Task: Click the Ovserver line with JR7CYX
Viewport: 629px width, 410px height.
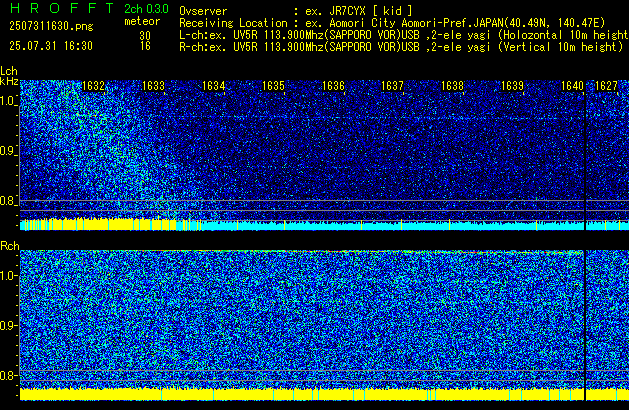Action: click(296, 11)
